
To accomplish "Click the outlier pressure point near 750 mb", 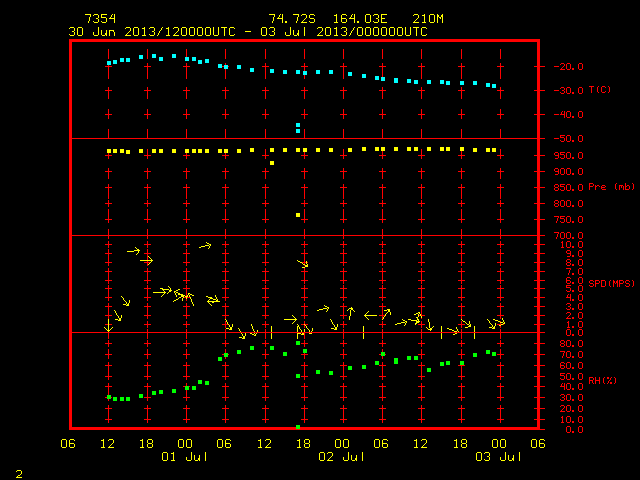I will pyautogui.click(x=298, y=215).
